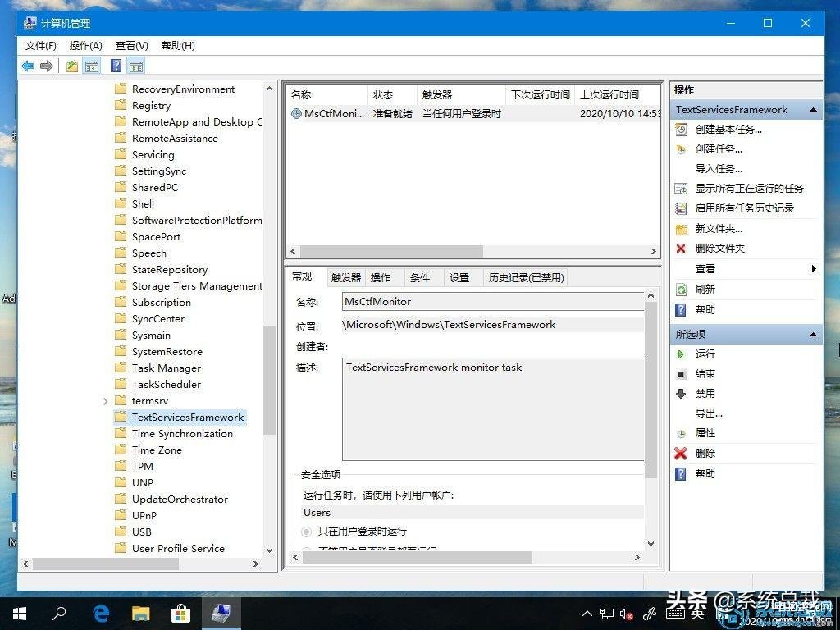Image resolution: width=840 pixels, height=630 pixels.
Task: Expand the termsrv tree node
Action: click(105, 401)
